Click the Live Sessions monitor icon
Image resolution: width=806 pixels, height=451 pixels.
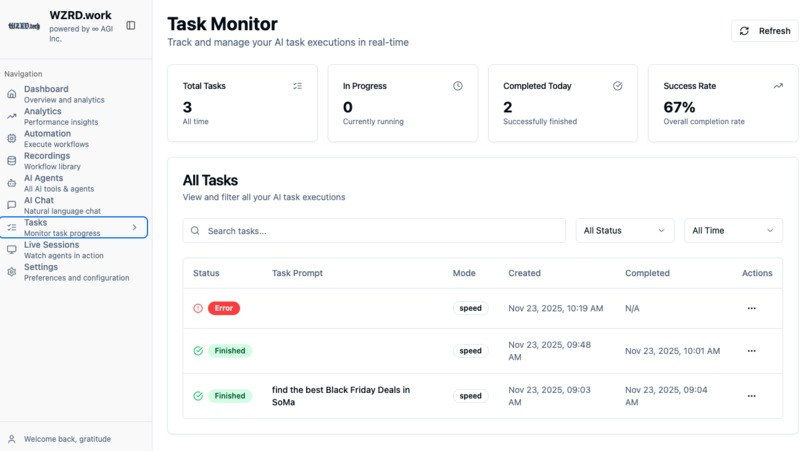point(12,249)
